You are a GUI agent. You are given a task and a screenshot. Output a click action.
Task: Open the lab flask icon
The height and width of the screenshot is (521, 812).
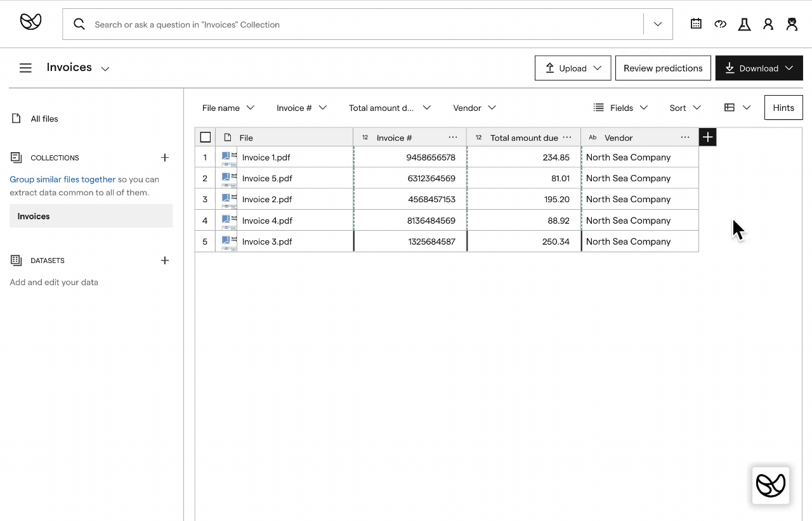pyautogui.click(x=744, y=24)
